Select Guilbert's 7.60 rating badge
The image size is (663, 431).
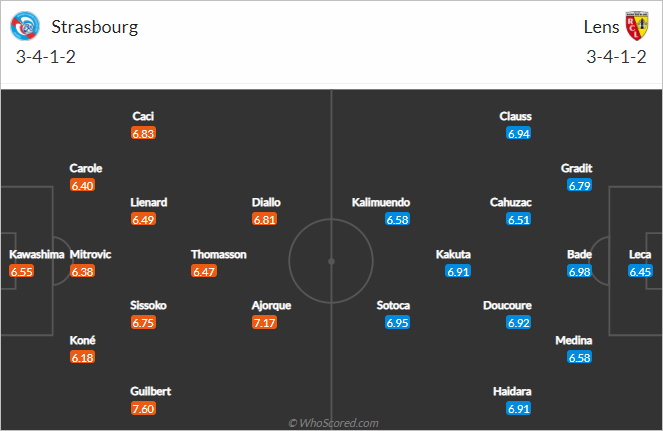click(x=143, y=409)
